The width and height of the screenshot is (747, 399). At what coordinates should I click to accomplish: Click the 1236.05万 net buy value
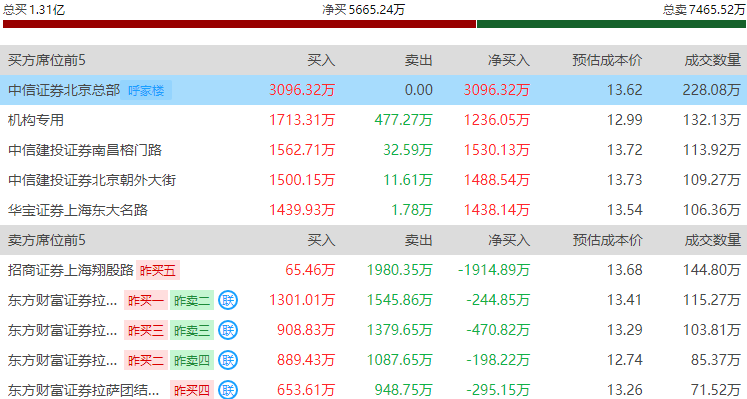[x=497, y=120]
